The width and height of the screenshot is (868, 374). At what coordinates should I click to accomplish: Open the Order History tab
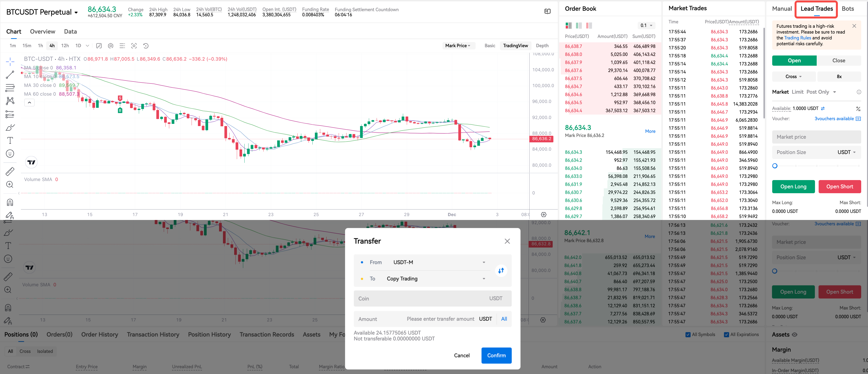pos(99,335)
